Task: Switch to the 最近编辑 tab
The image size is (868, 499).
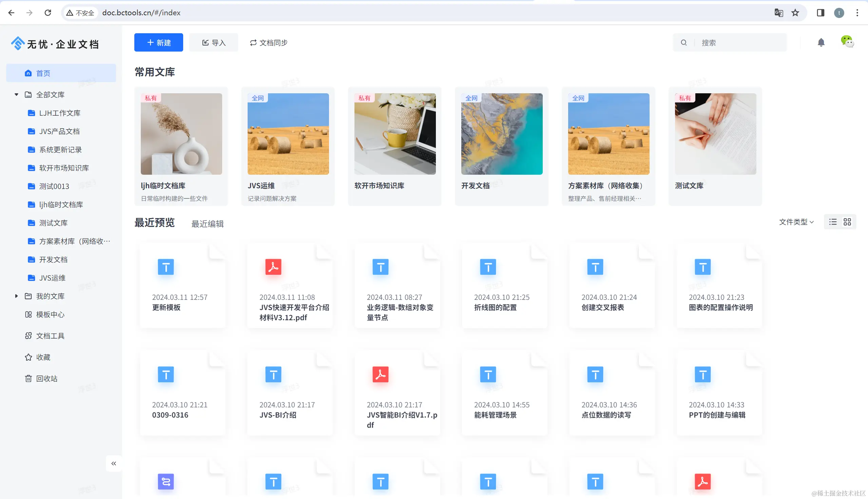Action: [207, 224]
